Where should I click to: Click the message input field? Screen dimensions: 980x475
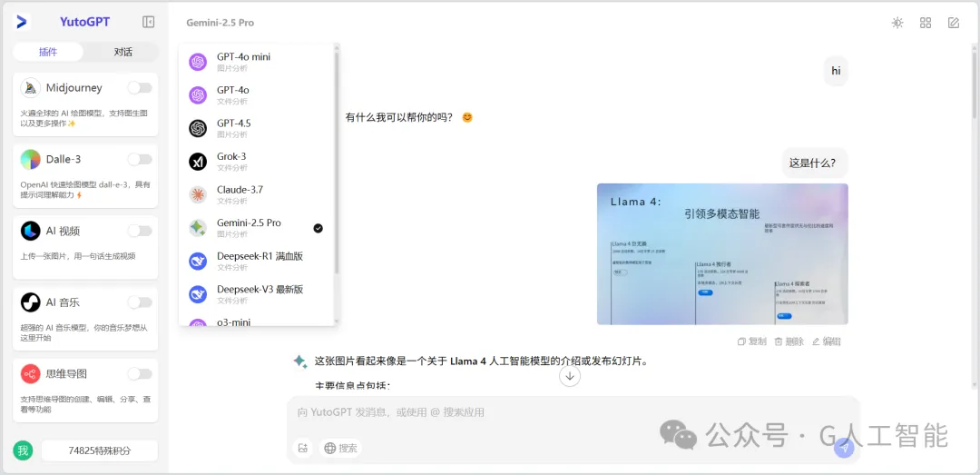click(x=573, y=412)
